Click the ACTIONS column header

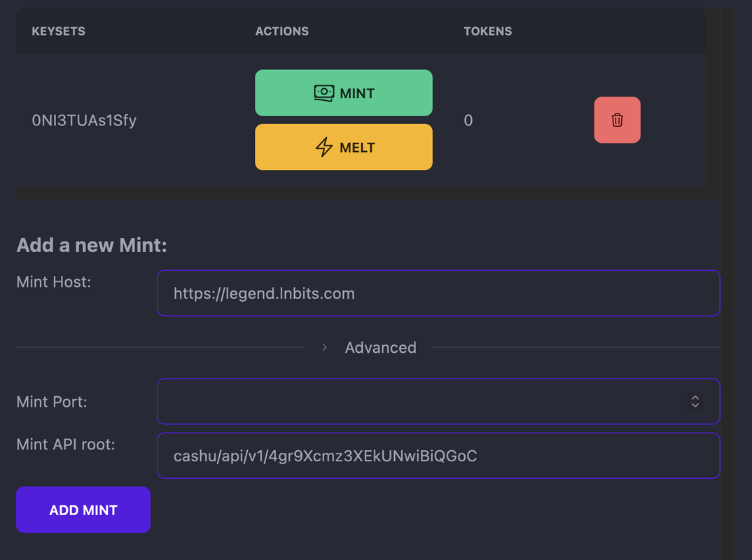tap(282, 31)
